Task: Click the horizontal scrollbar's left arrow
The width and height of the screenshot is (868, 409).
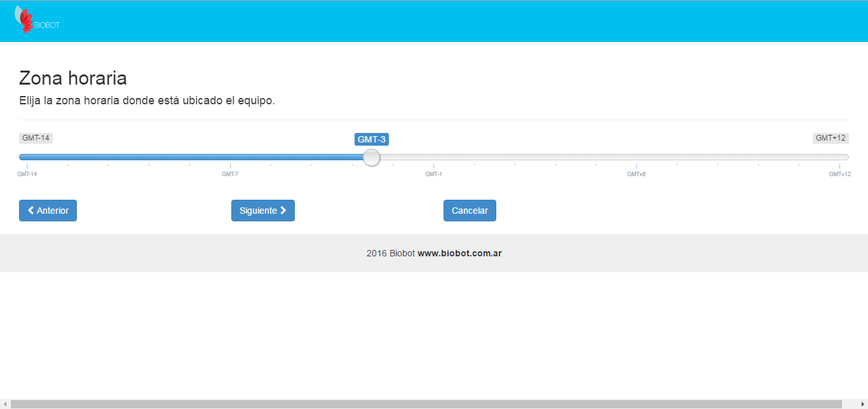Action: pyautogui.click(x=4, y=404)
